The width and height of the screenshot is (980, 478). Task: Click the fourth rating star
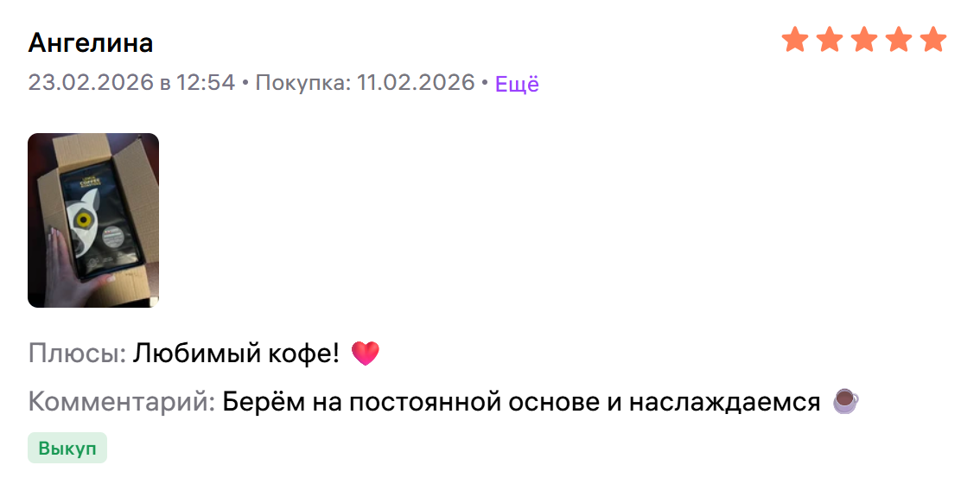pyautogui.click(x=899, y=40)
